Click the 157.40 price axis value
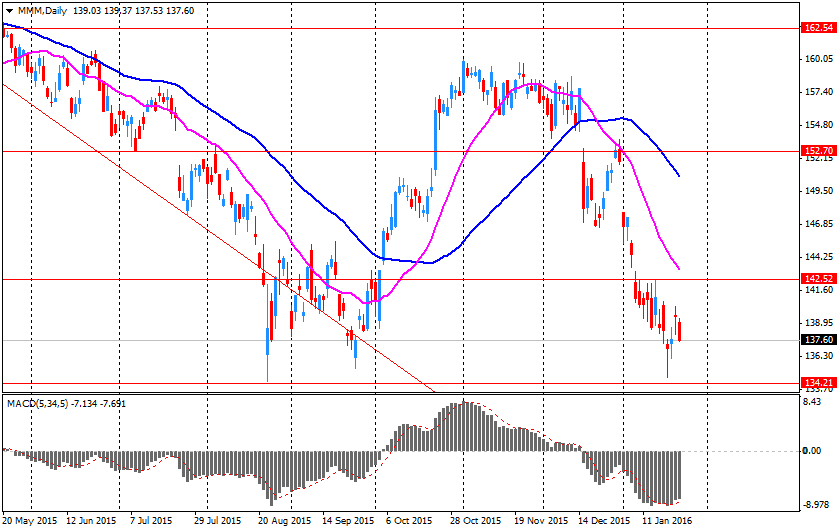Image resolution: width=839 pixels, height=529 pixels. tap(819, 92)
